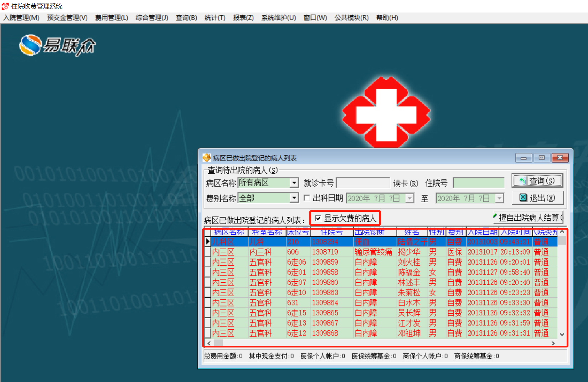588x382 pixels.
Task: Select the admission time cell 09:58:40
Action: [515, 272]
